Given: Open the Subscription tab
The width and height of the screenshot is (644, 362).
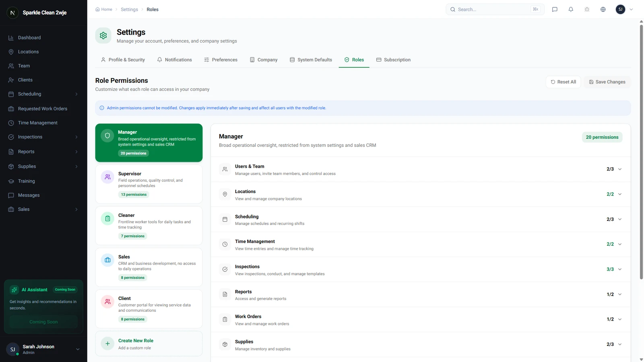Looking at the screenshot, I should point(393,60).
